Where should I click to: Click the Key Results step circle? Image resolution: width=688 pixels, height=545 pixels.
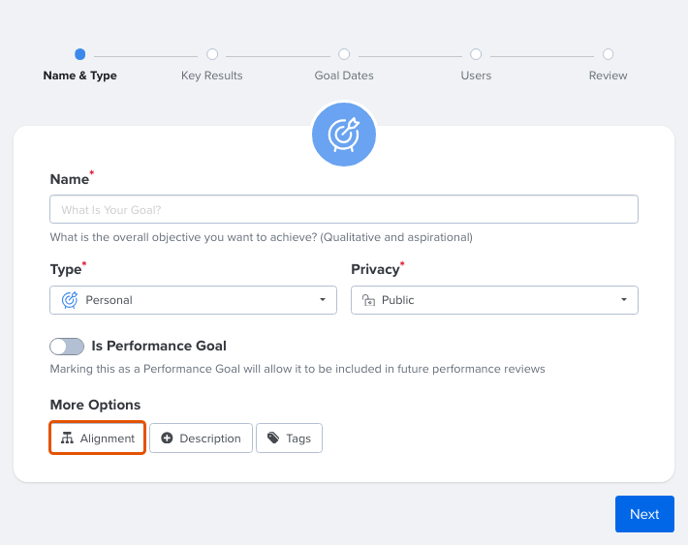pos(212,54)
